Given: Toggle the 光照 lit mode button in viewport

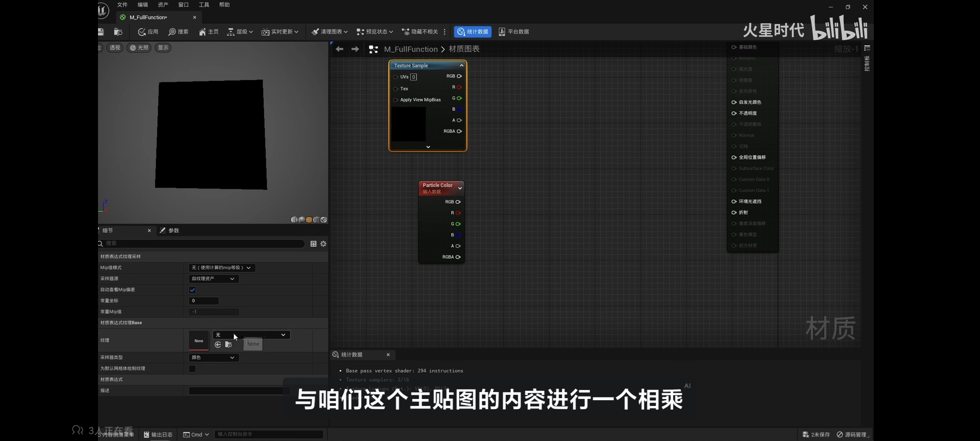Looking at the screenshot, I should [x=139, y=48].
